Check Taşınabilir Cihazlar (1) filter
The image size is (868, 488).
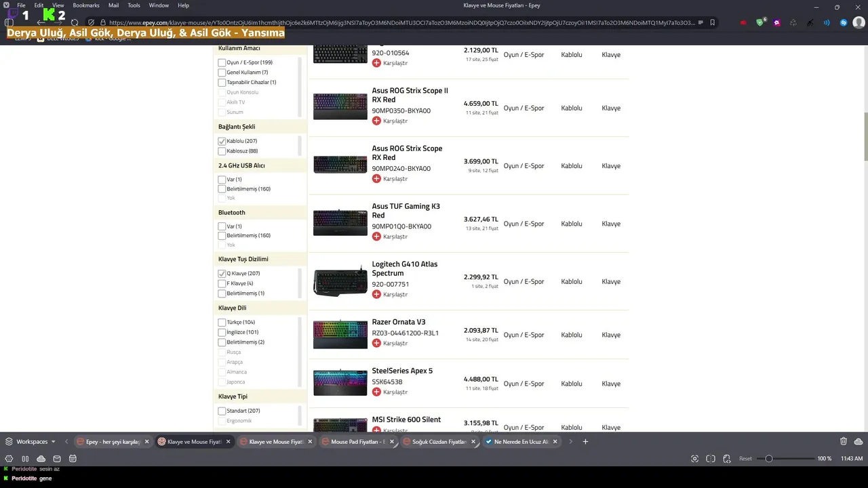222,82
